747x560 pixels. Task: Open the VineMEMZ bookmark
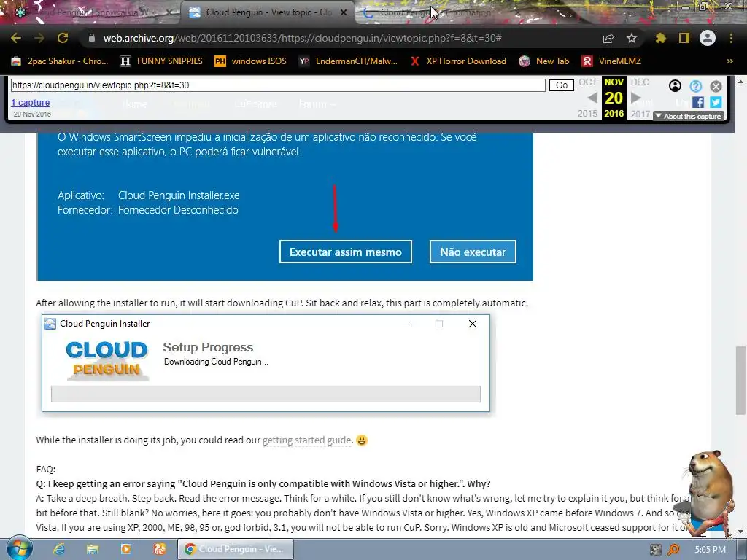coord(612,61)
